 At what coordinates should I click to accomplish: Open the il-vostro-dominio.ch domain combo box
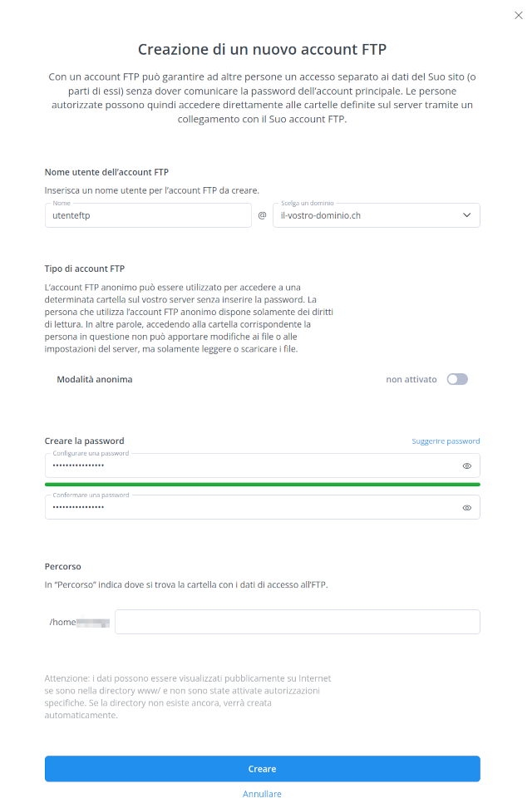(x=377, y=215)
